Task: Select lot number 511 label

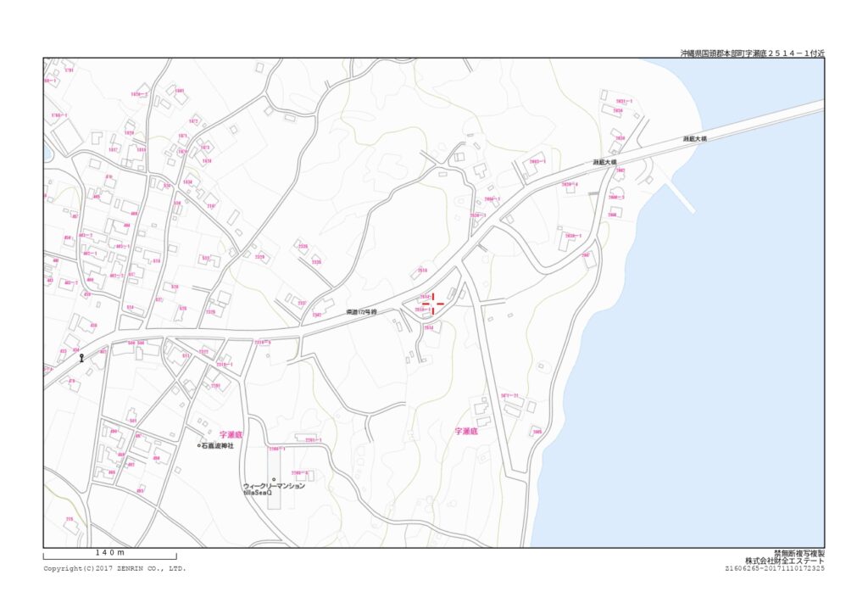Action: pyautogui.click(x=186, y=355)
